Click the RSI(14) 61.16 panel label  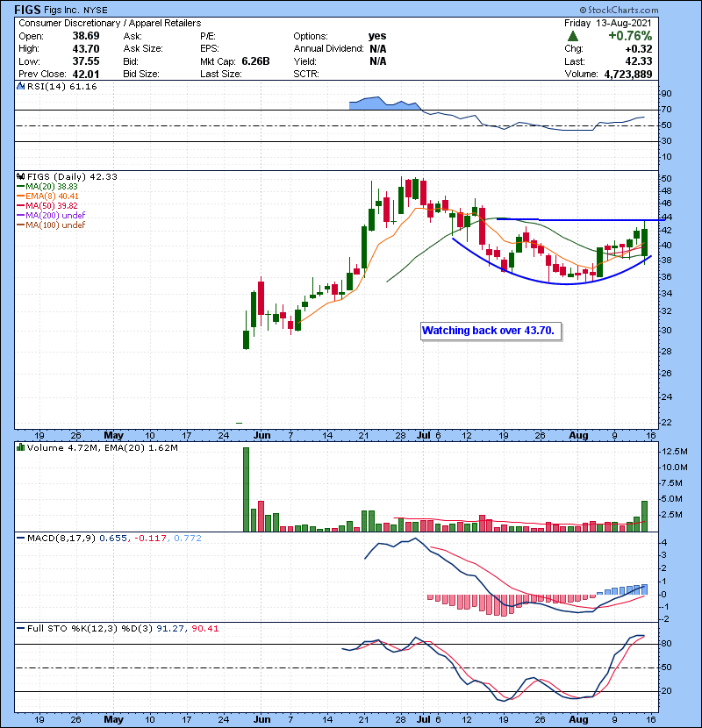pyautogui.click(x=61, y=86)
